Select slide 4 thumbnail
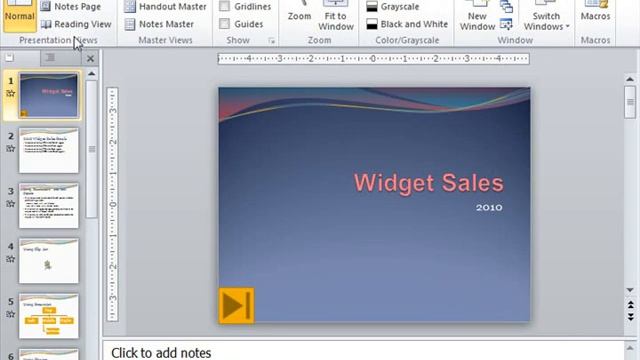640x360 pixels. (x=49, y=261)
